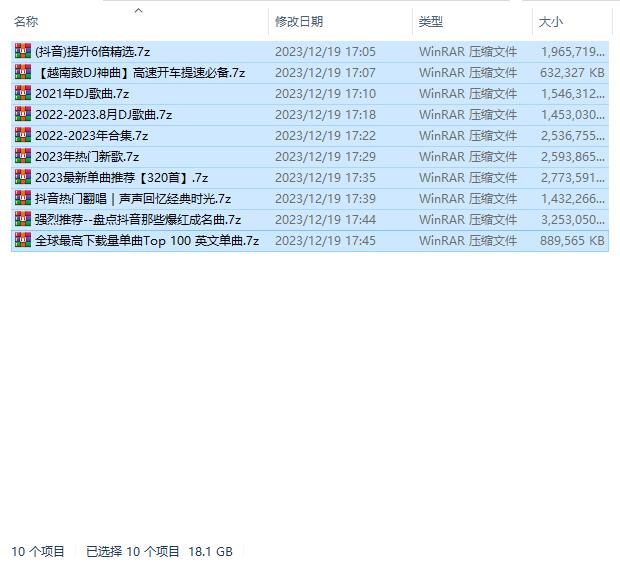Click the archive icon beside 2021年DJ歌曲.7z

pyautogui.click(x=22, y=93)
